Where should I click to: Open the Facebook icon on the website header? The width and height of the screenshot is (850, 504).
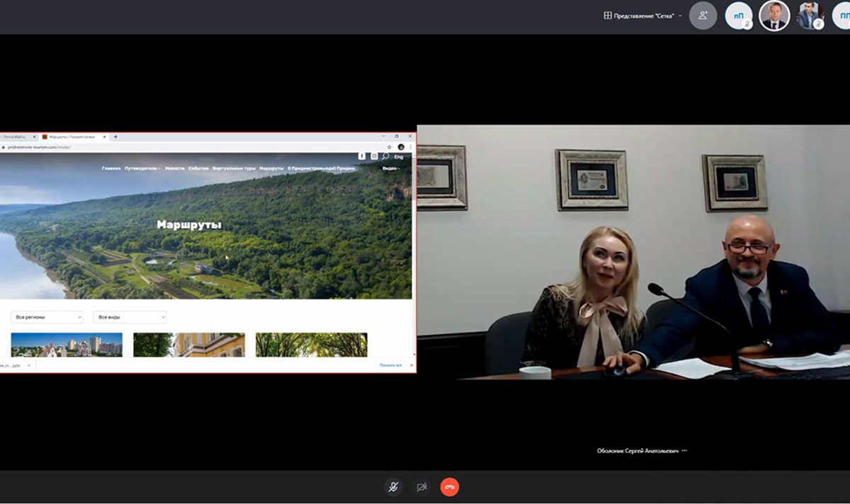362,156
